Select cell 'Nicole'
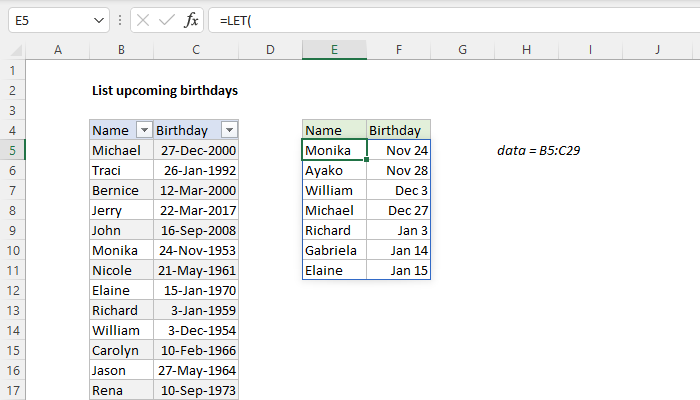The width and height of the screenshot is (700, 400). 121,270
